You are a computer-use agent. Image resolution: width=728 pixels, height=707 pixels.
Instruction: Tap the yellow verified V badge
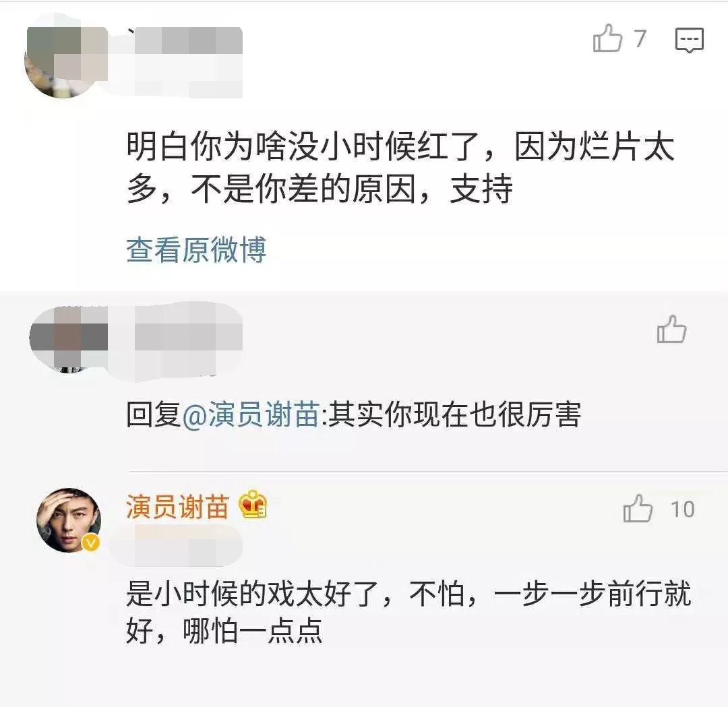[x=91, y=542]
